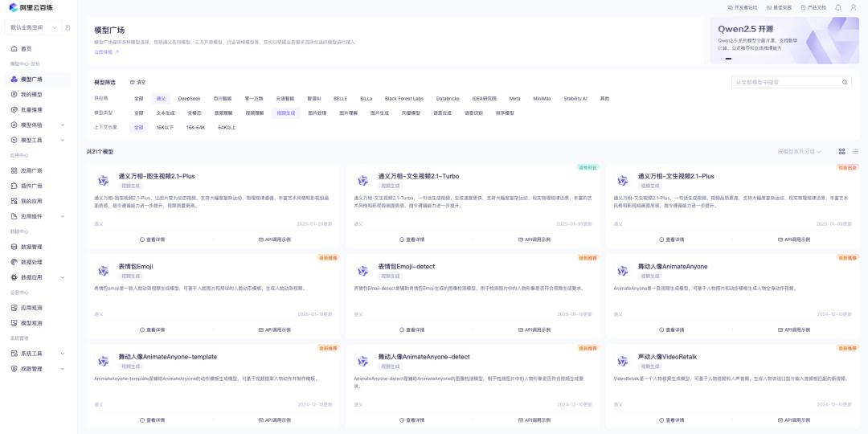The height and width of the screenshot is (434, 868).
Task: Click the model search input field
Action: pos(792,83)
